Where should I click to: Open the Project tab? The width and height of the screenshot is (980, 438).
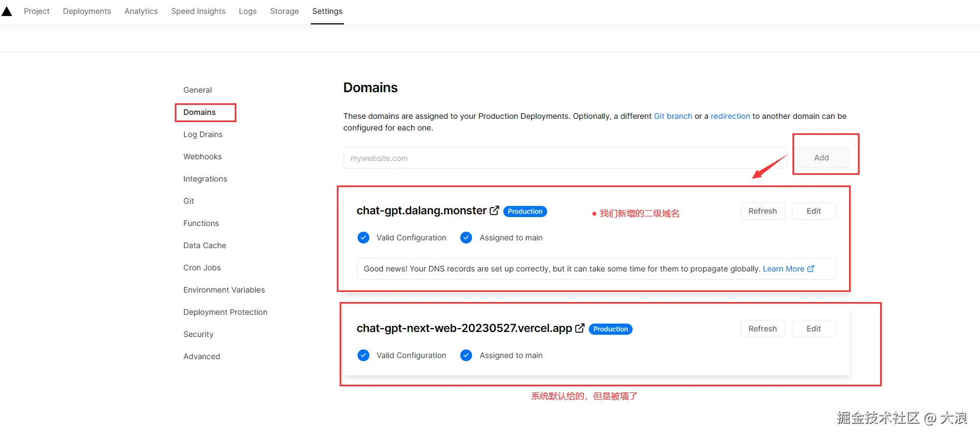coord(37,11)
